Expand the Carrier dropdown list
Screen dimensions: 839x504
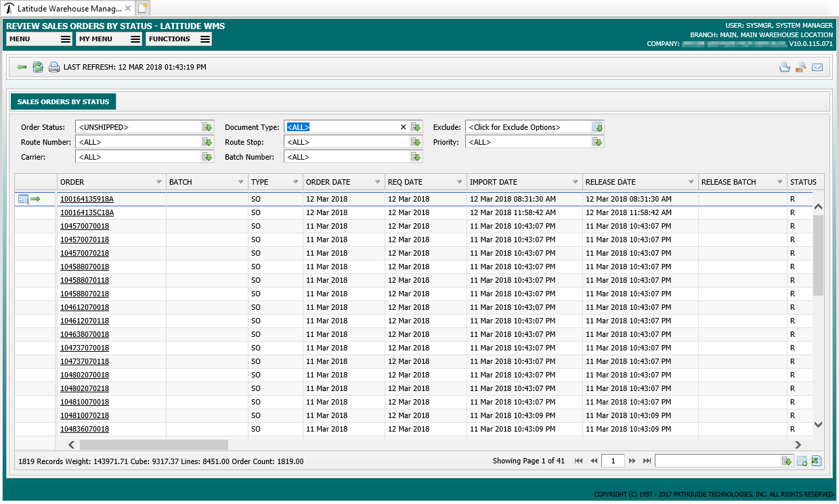coord(207,157)
